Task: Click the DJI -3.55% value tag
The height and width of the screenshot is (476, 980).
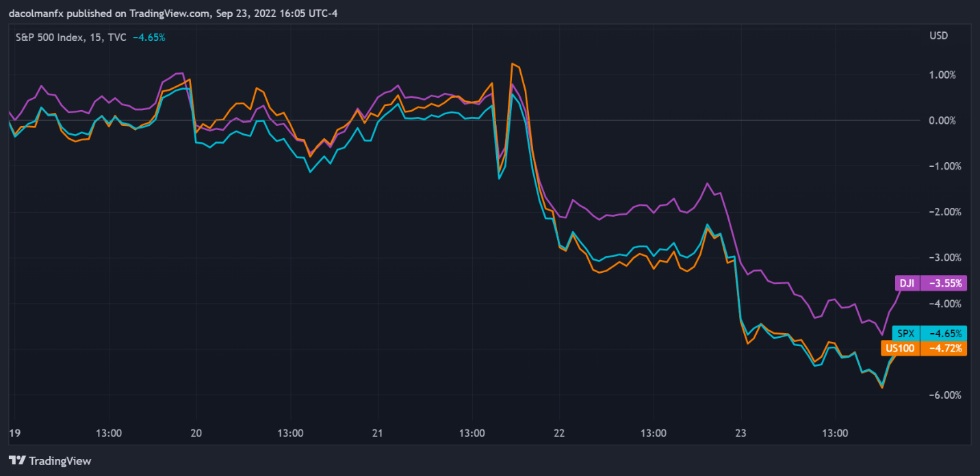Action: 944,282
